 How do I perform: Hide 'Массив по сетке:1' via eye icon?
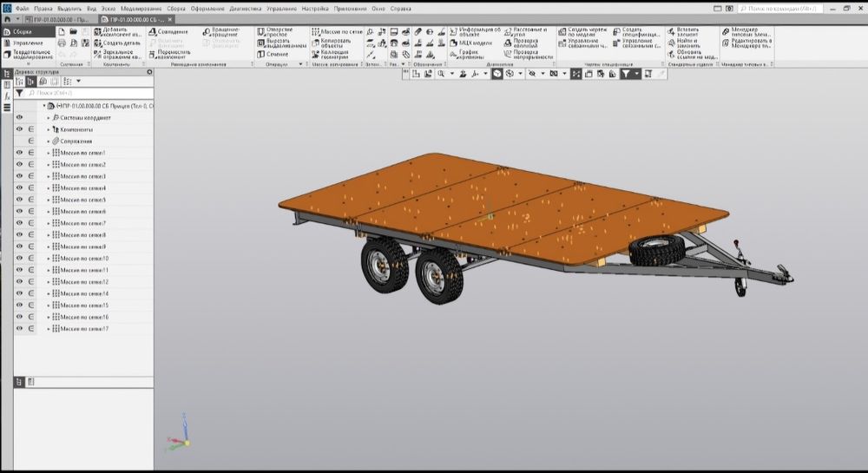[x=19, y=153]
